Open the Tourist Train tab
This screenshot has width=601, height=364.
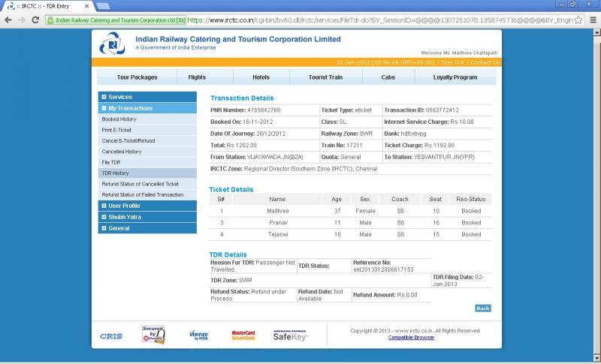pos(326,77)
